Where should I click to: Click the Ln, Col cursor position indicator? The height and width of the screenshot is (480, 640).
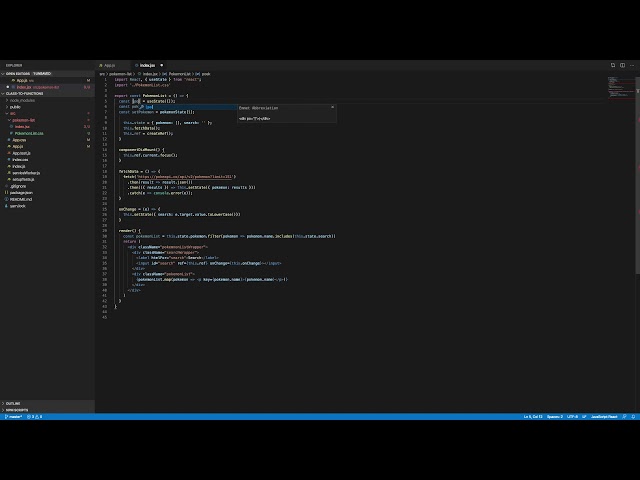[533, 417]
